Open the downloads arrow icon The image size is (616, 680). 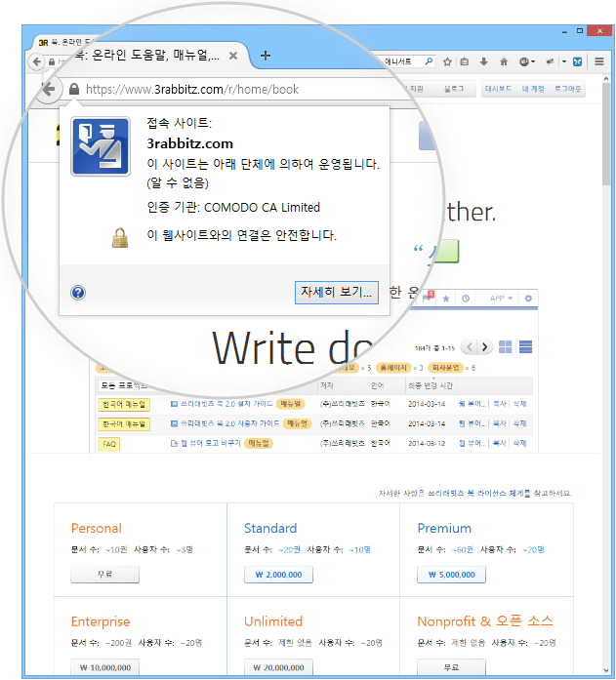pos(485,61)
